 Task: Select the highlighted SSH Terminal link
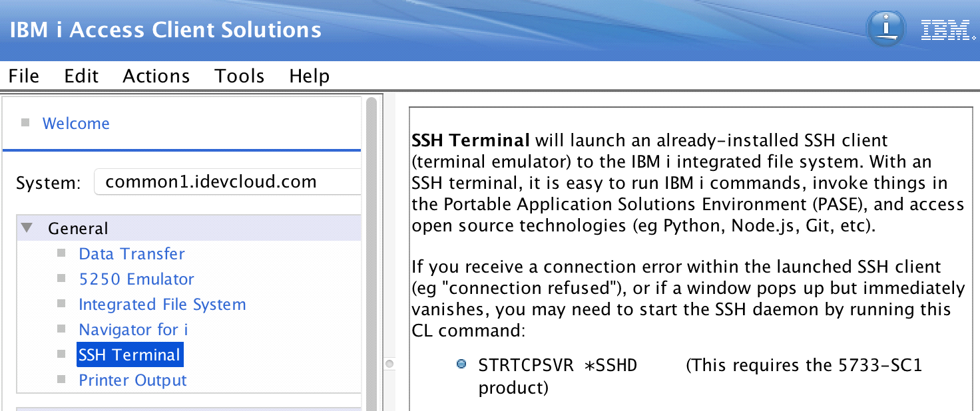click(x=129, y=354)
